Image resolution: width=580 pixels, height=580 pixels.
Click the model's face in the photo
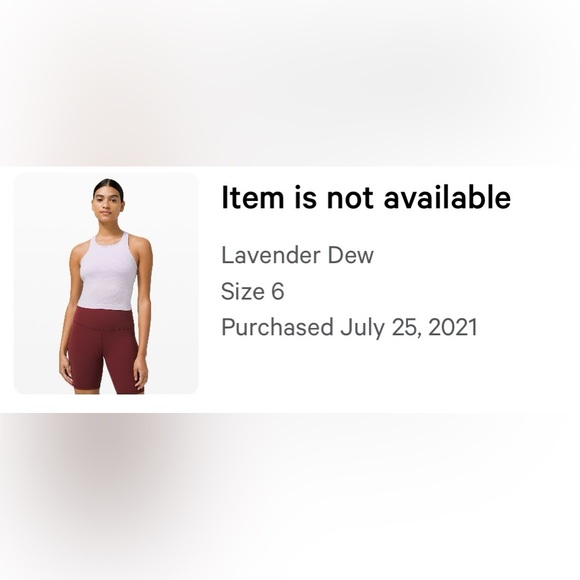pos(108,203)
